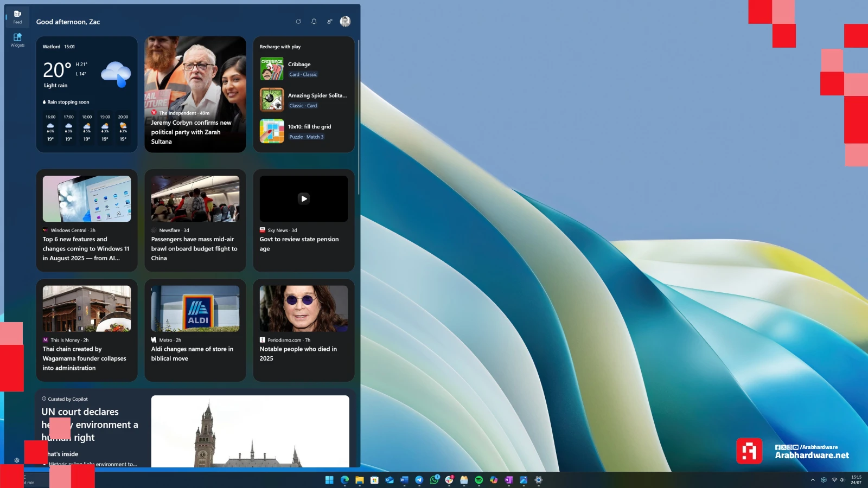The image size is (868, 488).
Task: Open the Aldi changes name article
Action: 192,354
